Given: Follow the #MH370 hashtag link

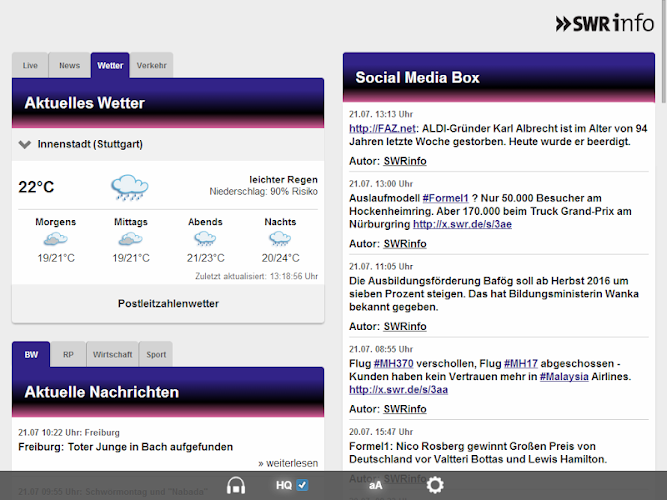Looking at the screenshot, I should click(x=393, y=364).
